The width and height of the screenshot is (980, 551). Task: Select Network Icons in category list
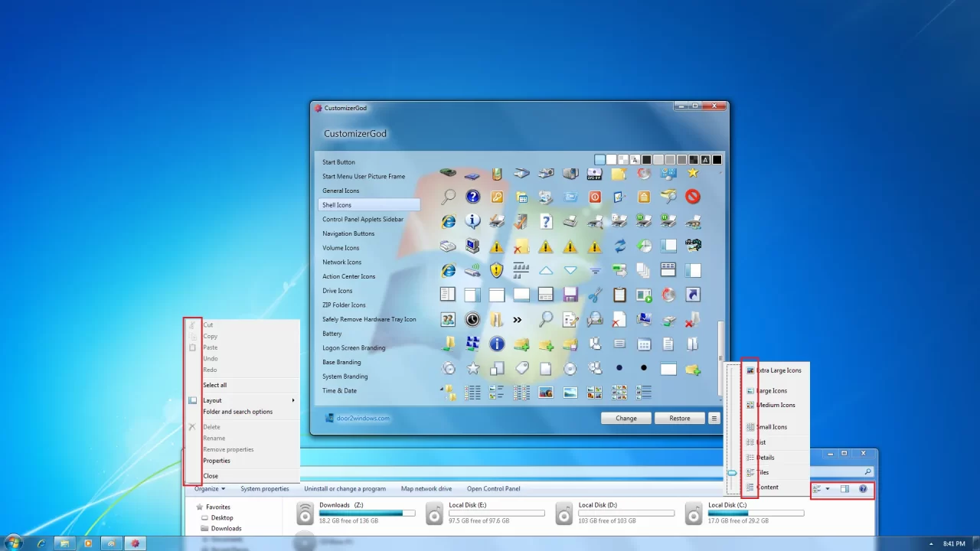tap(341, 262)
